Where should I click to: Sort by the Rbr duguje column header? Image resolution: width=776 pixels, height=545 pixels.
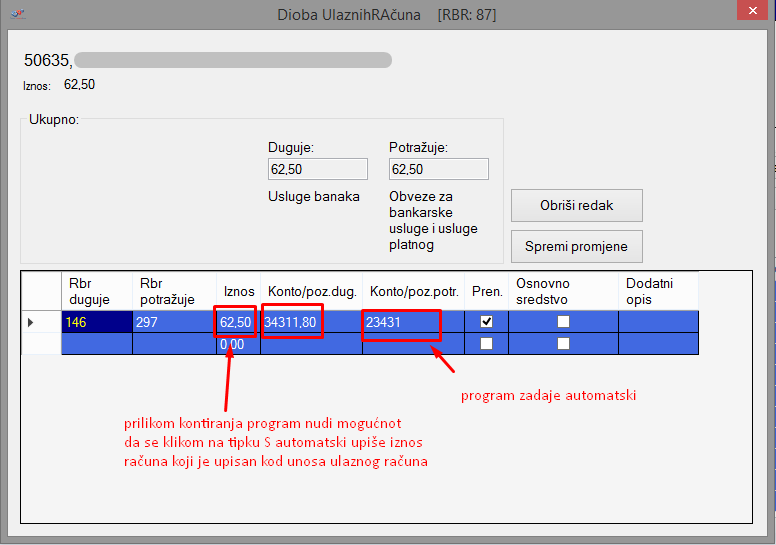96,291
